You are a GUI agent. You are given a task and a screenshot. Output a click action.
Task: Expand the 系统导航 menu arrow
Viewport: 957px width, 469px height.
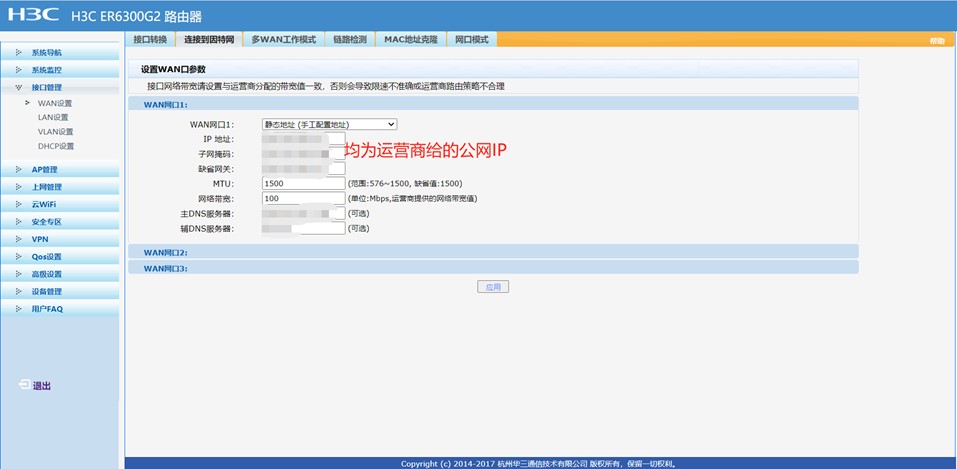pos(18,53)
